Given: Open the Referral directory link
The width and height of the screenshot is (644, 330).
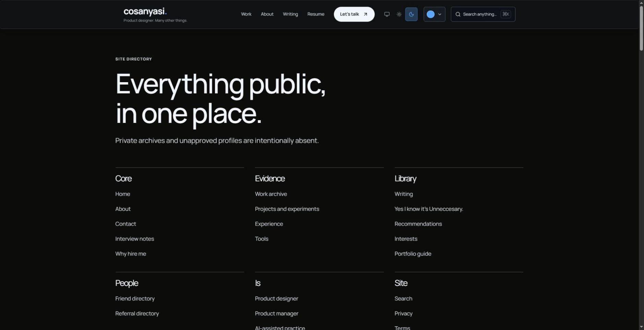Looking at the screenshot, I should point(137,314).
